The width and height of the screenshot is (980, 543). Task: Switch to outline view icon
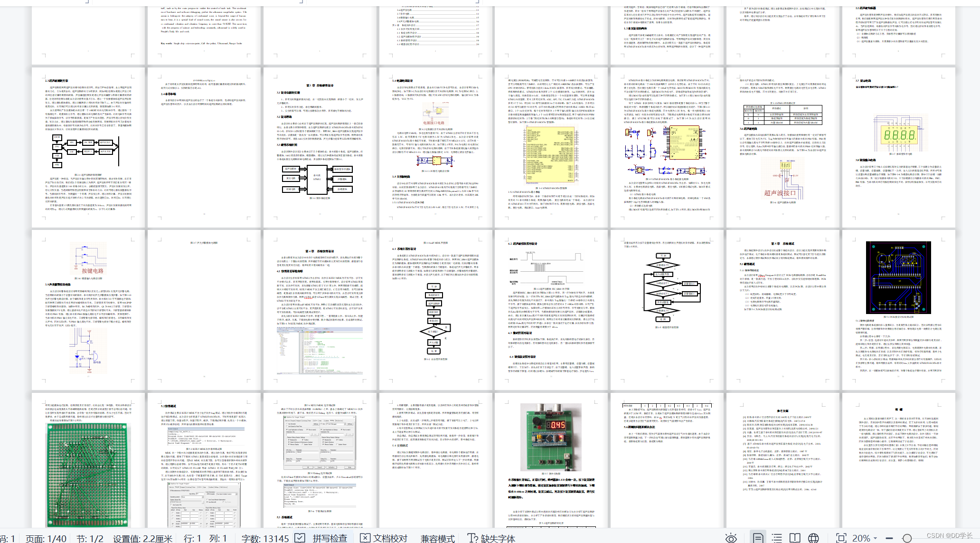click(777, 538)
